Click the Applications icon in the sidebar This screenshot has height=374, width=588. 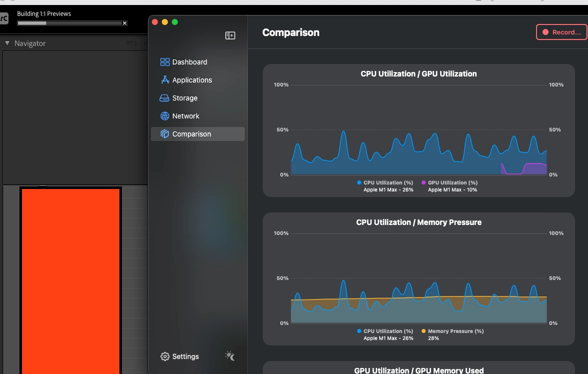(x=165, y=79)
